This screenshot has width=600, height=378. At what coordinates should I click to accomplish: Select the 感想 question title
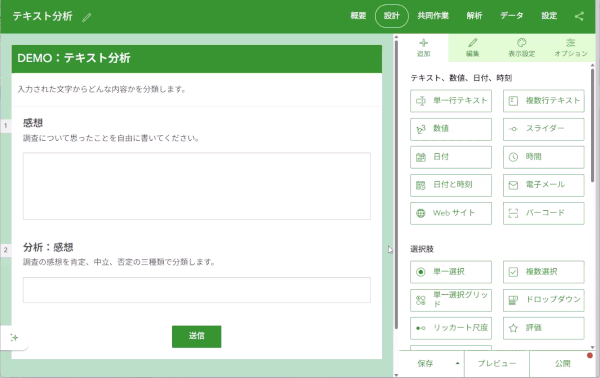point(33,123)
